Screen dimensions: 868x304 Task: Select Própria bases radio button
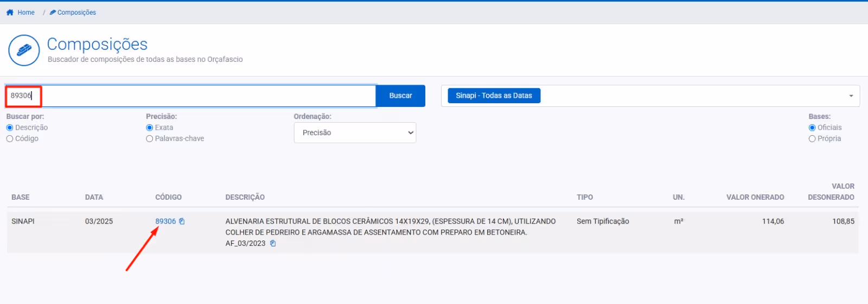812,139
